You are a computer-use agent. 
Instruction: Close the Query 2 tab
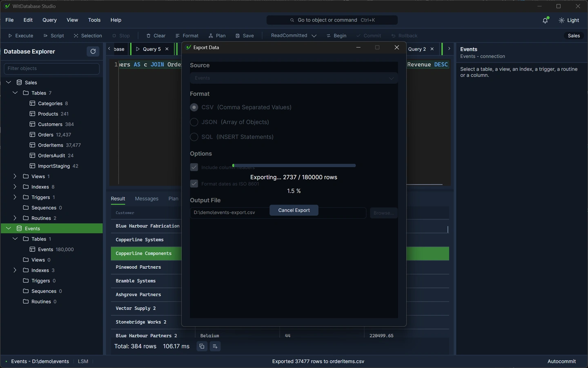coord(432,49)
